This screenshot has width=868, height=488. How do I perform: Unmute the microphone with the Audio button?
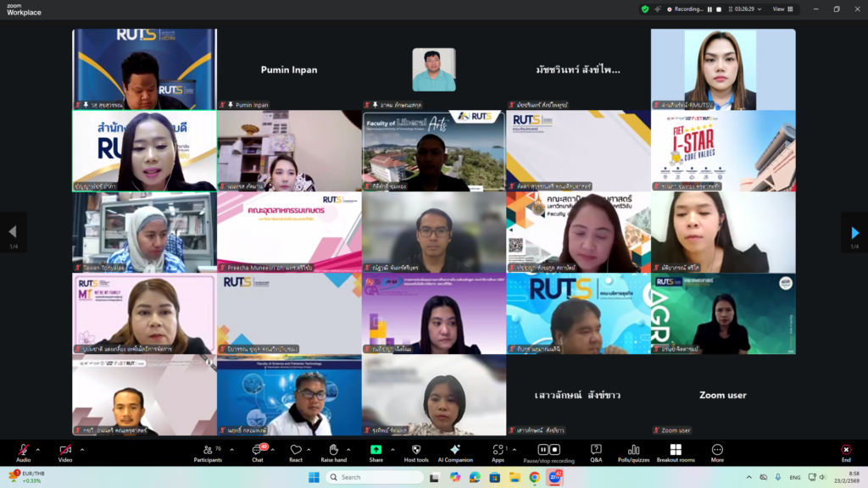point(23,450)
